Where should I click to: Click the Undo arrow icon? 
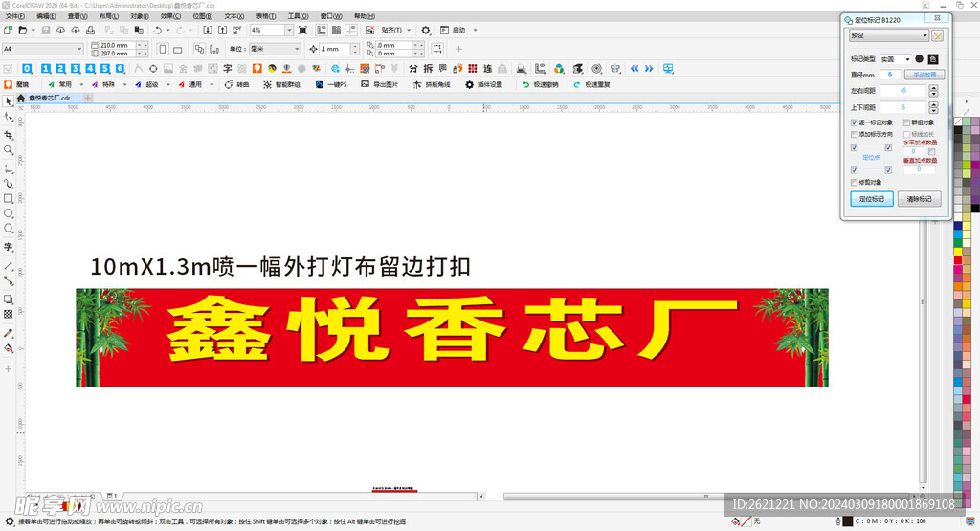(158, 31)
